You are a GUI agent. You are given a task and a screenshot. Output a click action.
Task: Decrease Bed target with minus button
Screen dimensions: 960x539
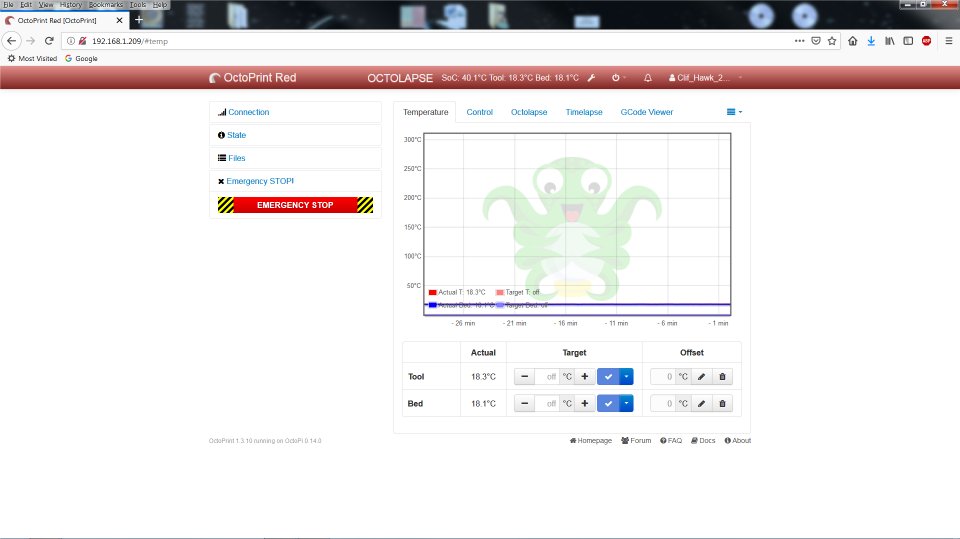pos(525,403)
